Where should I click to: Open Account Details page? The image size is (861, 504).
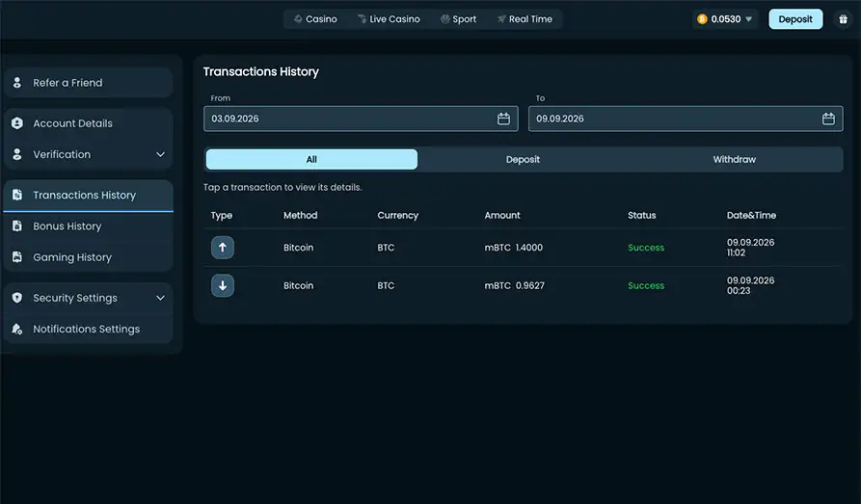(89, 123)
